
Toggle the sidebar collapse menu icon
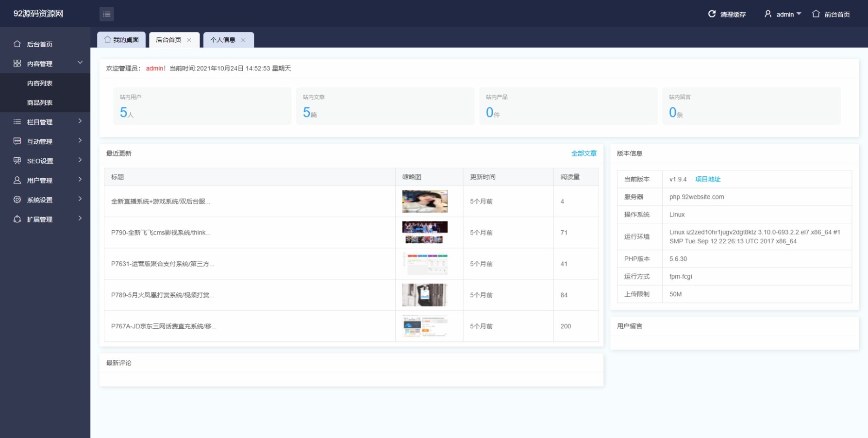click(x=107, y=14)
